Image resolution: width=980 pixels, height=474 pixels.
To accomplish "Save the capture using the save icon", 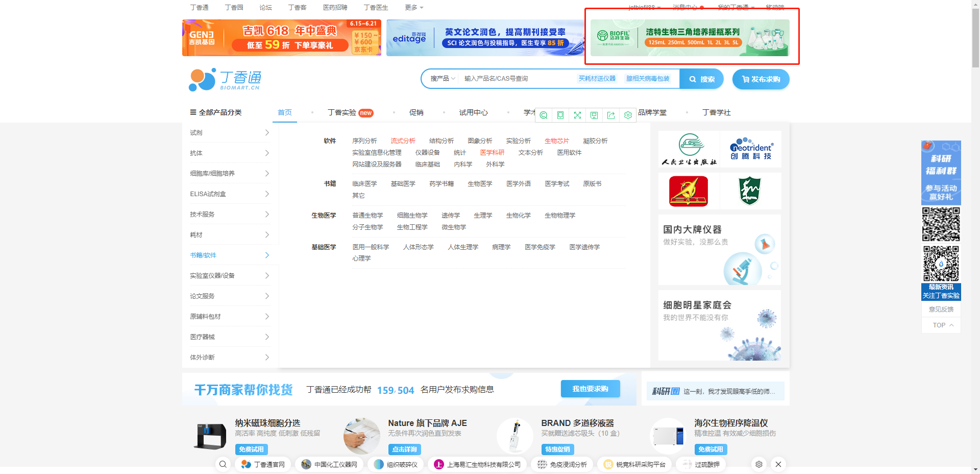I will point(594,115).
